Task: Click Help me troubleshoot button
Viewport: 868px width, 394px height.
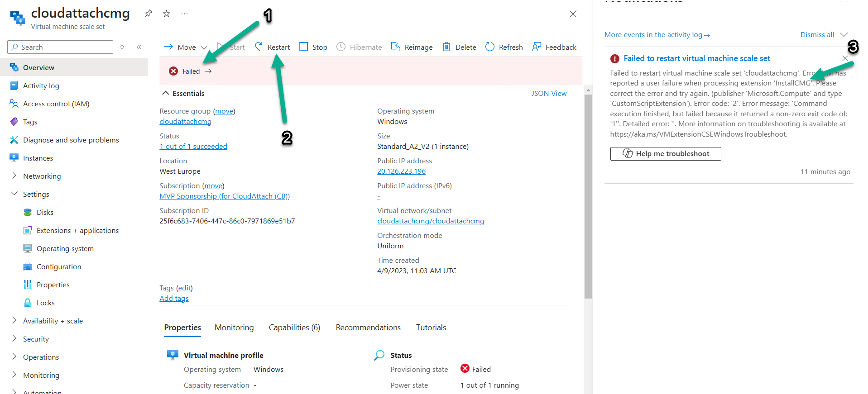Action: (x=666, y=153)
